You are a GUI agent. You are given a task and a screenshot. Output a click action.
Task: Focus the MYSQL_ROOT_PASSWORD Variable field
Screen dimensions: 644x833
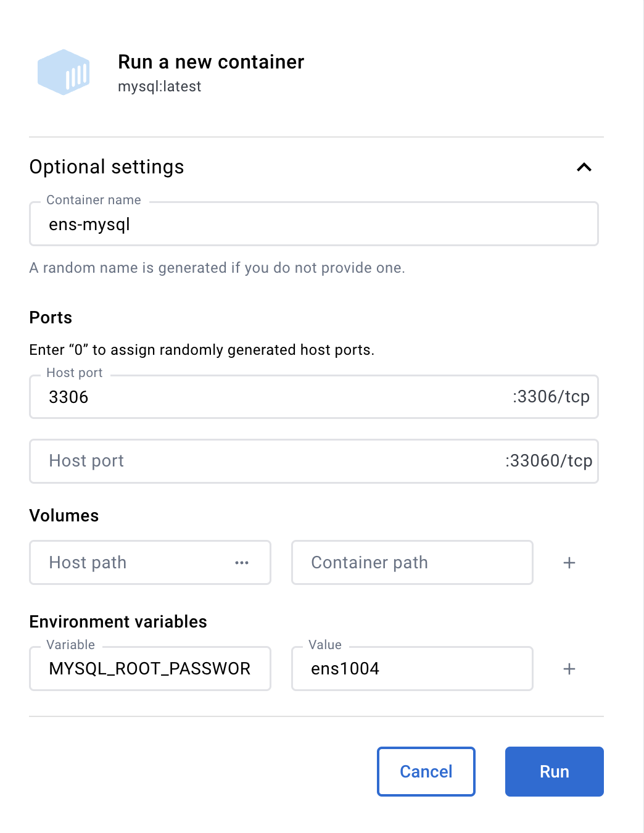click(150, 669)
